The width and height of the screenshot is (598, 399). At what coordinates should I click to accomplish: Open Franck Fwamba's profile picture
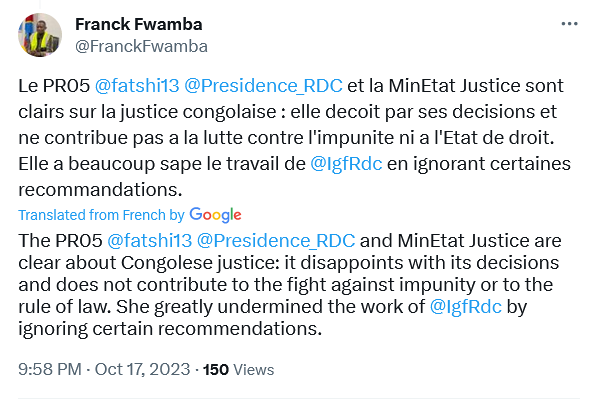click(40, 35)
